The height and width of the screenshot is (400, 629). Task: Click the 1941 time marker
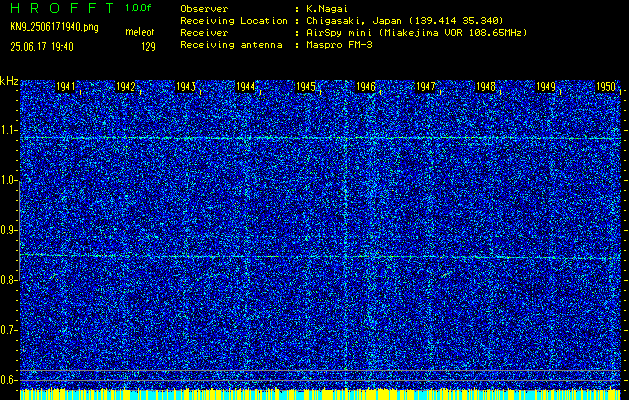(x=65, y=87)
